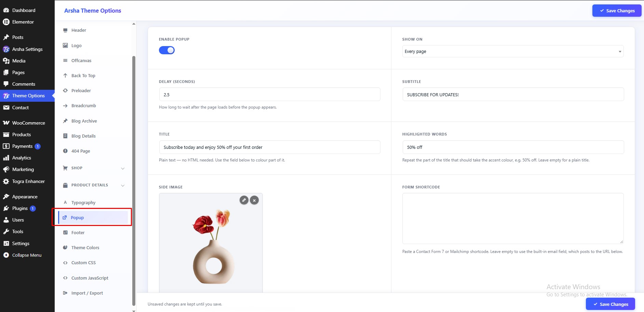
Task: Click the Theme Colors palette icon
Action: [65, 247]
